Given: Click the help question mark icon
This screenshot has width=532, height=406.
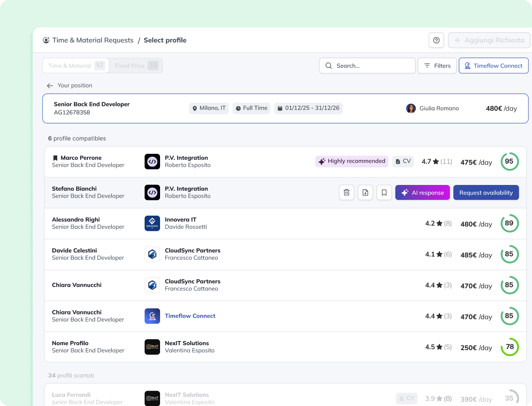Looking at the screenshot, I should coord(436,40).
